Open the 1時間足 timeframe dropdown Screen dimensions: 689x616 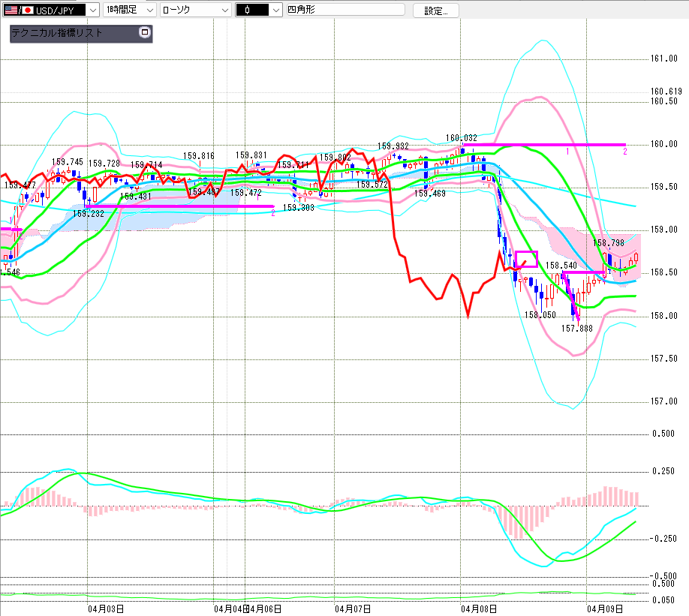[x=149, y=10]
